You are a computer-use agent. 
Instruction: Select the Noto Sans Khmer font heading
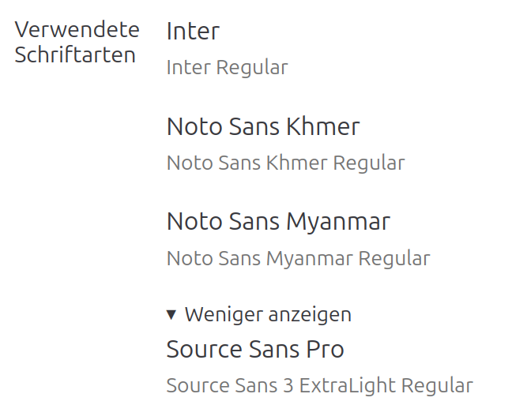[x=263, y=126]
